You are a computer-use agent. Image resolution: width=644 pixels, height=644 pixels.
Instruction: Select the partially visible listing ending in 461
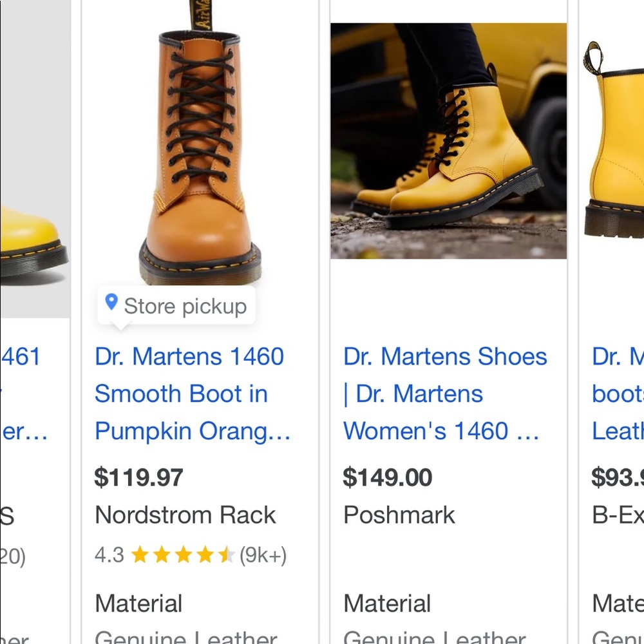pos(21,356)
